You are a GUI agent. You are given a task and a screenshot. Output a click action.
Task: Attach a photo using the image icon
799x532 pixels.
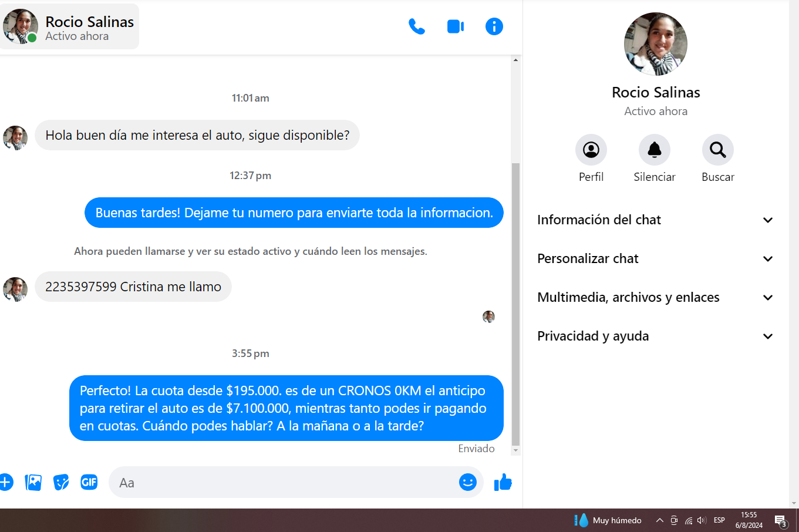click(33, 482)
